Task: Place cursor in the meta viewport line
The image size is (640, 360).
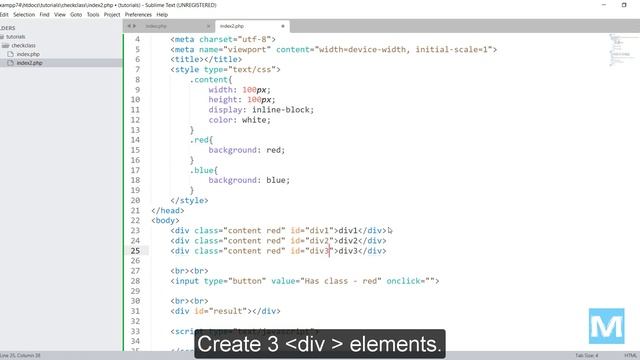Action: (333, 50)
